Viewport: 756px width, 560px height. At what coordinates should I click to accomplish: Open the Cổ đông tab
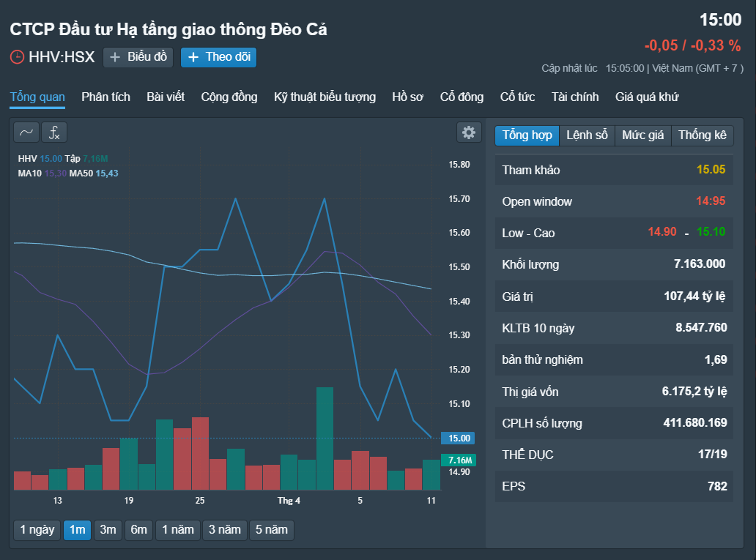click(x=462, y=97)
